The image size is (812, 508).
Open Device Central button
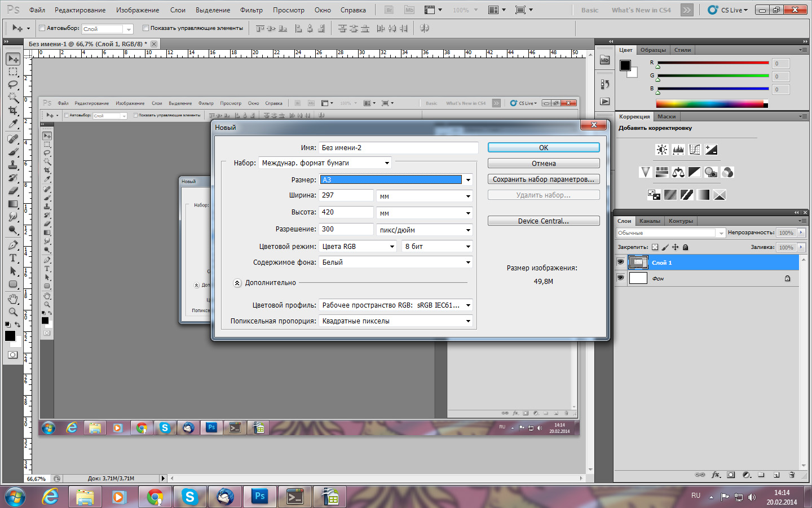pos(544,221)
